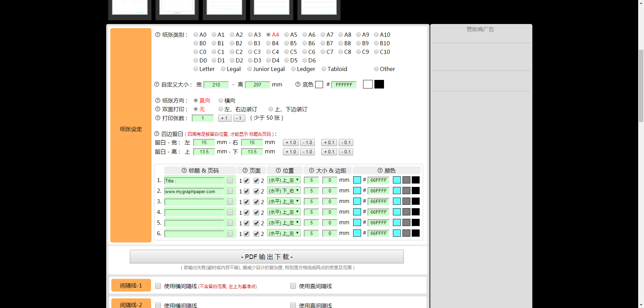Open help icon in 页面 column header
644x308 pixels.
245,170
